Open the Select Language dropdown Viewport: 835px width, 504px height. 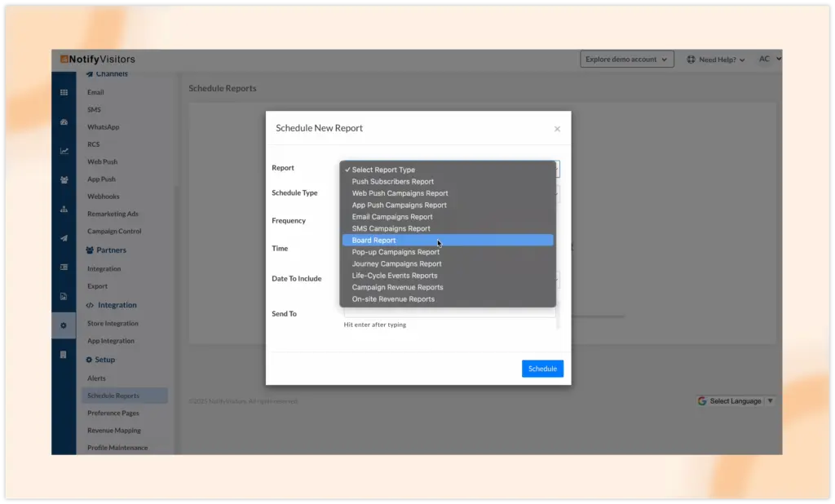[x=736, y=401]
